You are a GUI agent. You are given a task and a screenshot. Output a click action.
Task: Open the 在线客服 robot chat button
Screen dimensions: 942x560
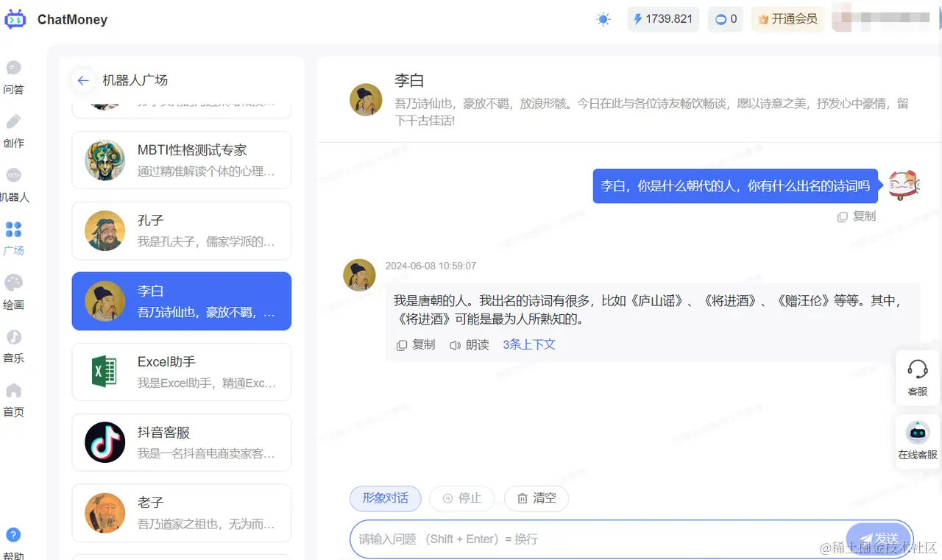pyautogui.click(x=918, y=442)
